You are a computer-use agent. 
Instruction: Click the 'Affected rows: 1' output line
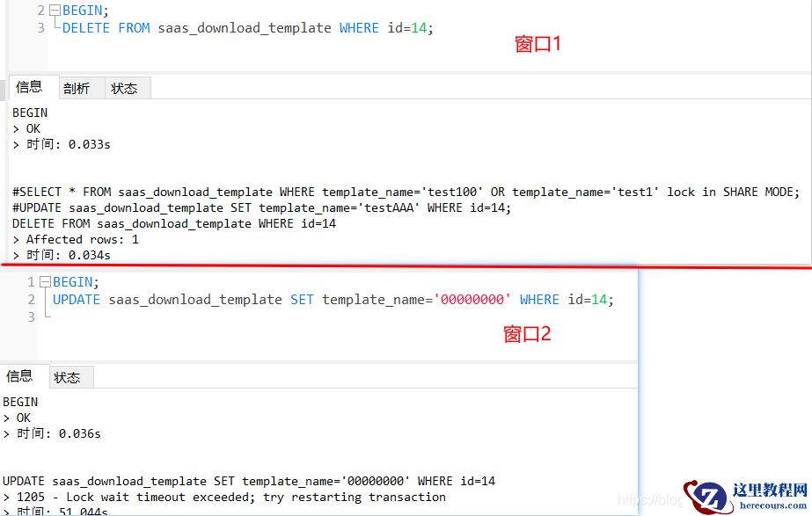[x=76, y=239]
